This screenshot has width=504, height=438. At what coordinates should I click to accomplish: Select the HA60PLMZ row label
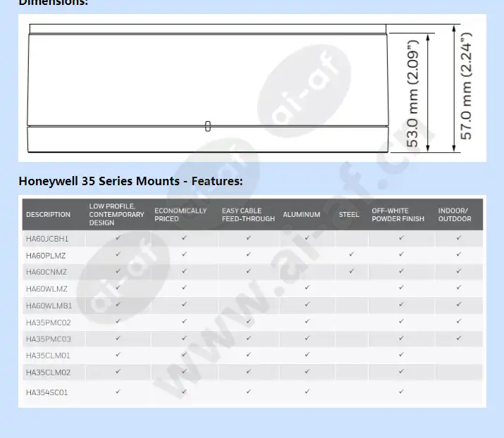[x=46, y=256]
